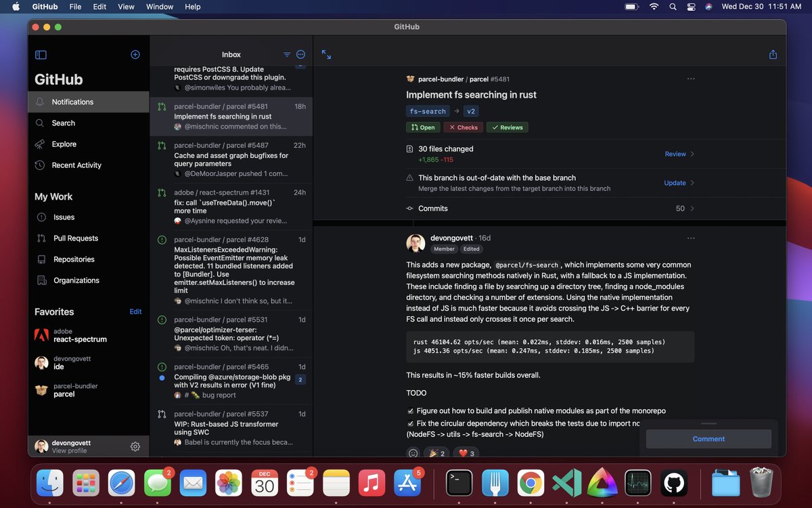Open Finder from the dock
The width and height of the screenshot is (812, 508).
click(x=49, y=483)
